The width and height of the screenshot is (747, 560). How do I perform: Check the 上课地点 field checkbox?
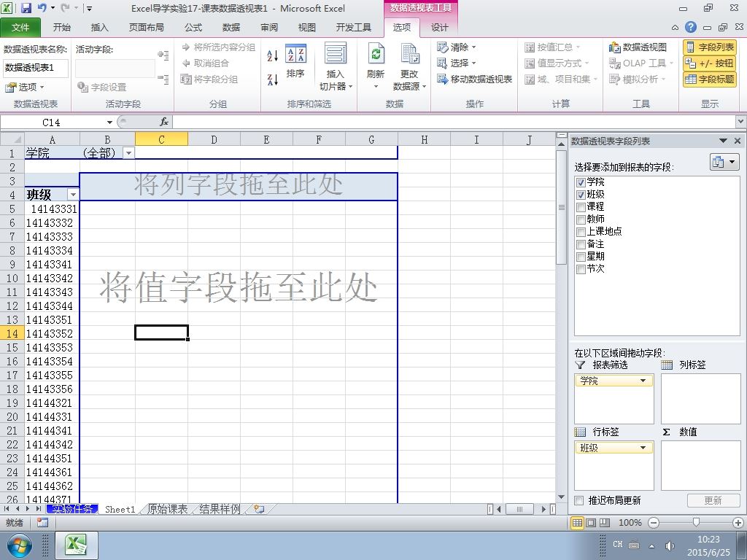point(581,231)
